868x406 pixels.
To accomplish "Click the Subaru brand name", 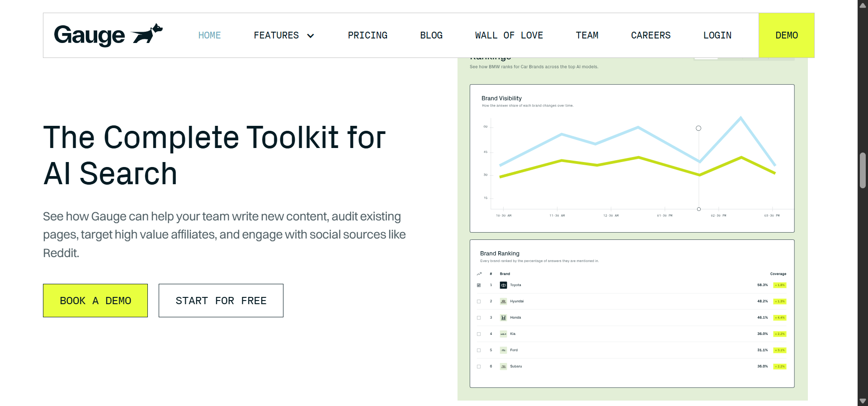I will point(516,367).
